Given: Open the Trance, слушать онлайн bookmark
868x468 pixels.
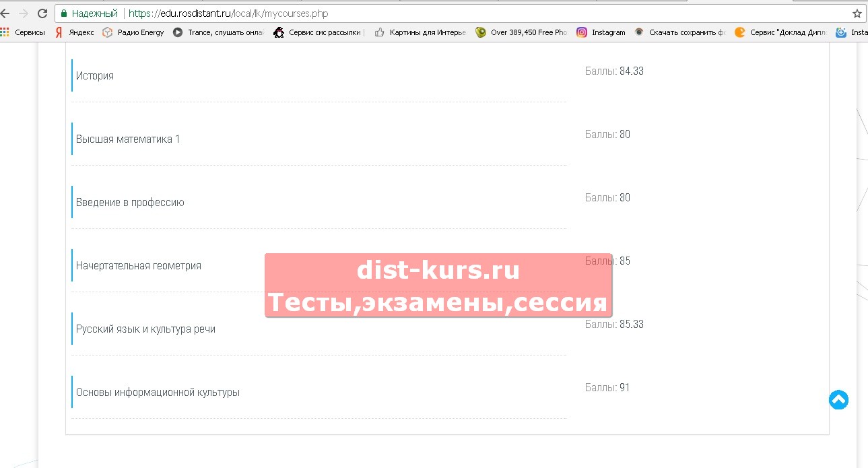Looking at the screenshot, I should point(219,32).
